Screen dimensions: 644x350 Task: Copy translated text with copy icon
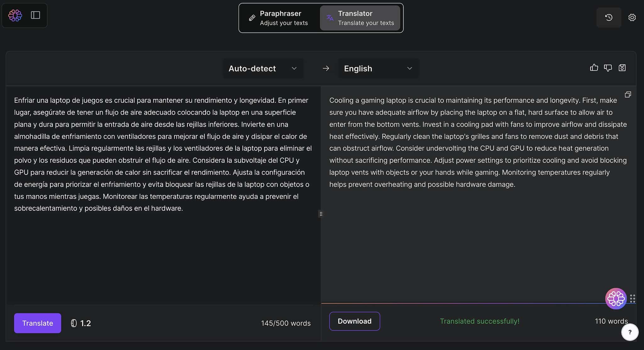pyautogui.click(x=628, y=94)
